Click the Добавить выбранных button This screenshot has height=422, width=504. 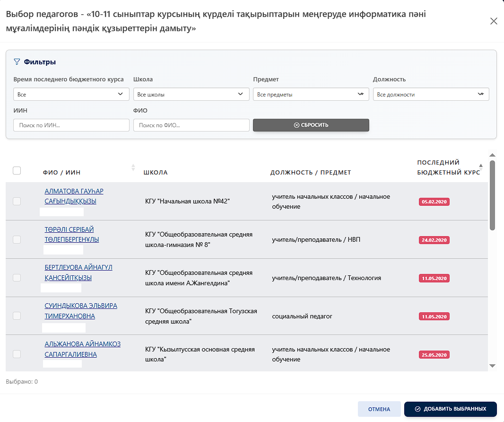pyautogui.click(x=450, y=409)
